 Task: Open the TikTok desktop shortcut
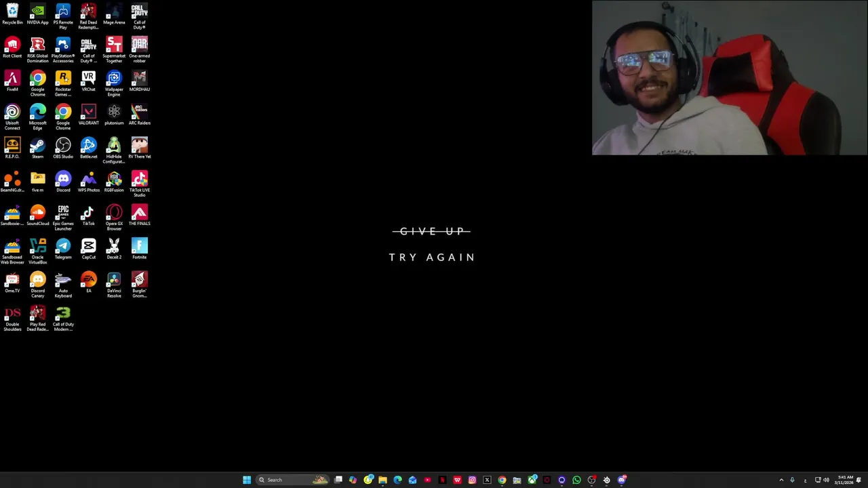pos(88,216)
